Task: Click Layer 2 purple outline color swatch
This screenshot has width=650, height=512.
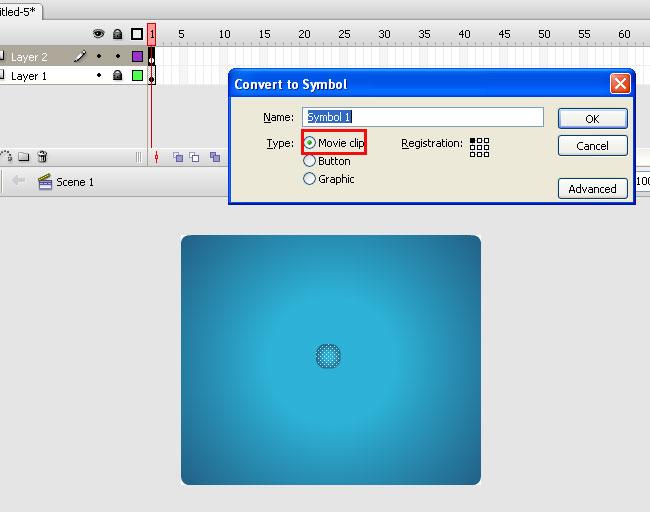Action: click(x=137, y=56)
